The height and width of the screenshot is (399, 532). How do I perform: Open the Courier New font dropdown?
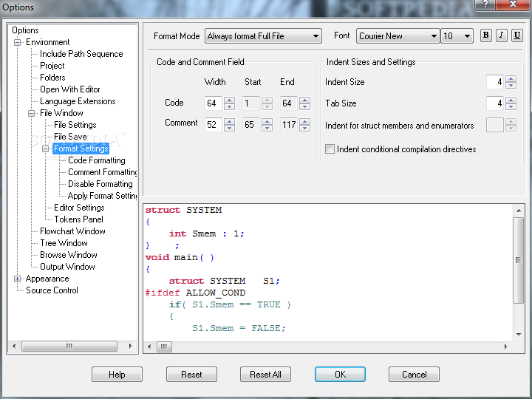pos(398,36)
